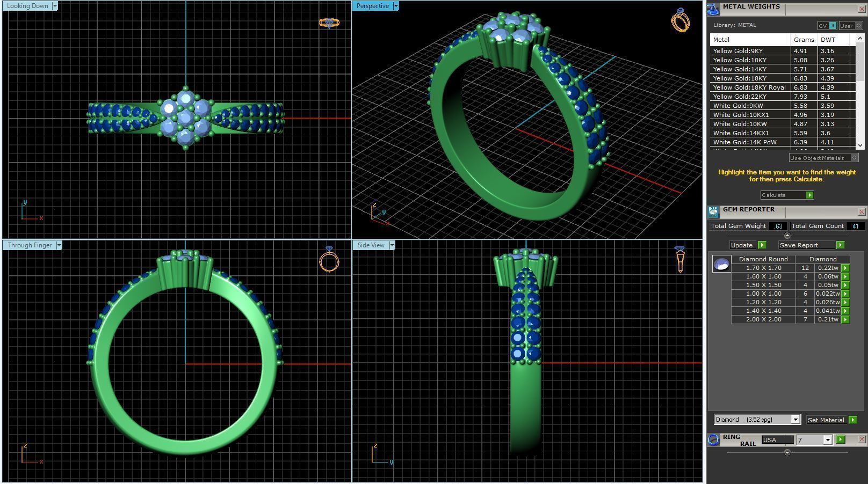
Task: Select the Through Finger viewport label
Action: click(x=30, y=245)
